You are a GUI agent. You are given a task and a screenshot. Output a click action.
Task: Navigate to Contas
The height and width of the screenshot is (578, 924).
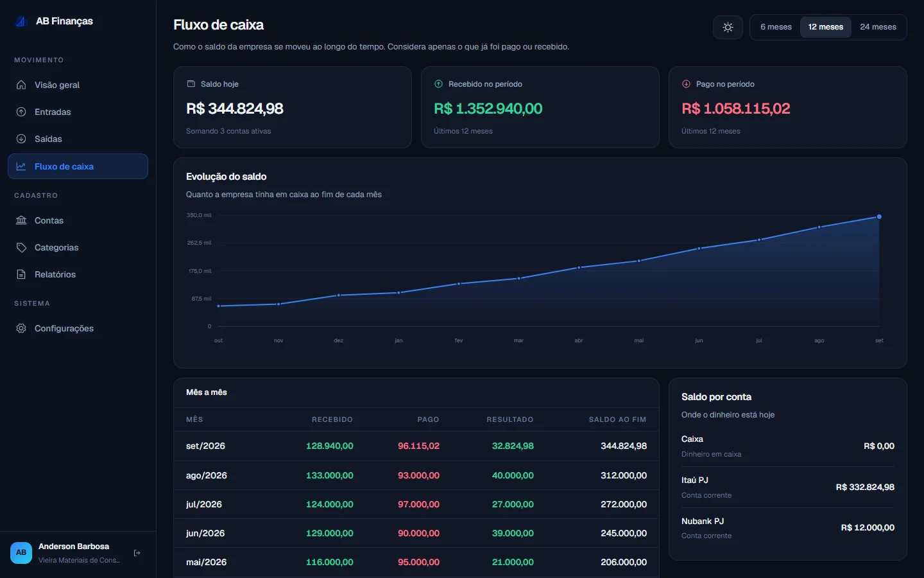click(x=78, y=220)
